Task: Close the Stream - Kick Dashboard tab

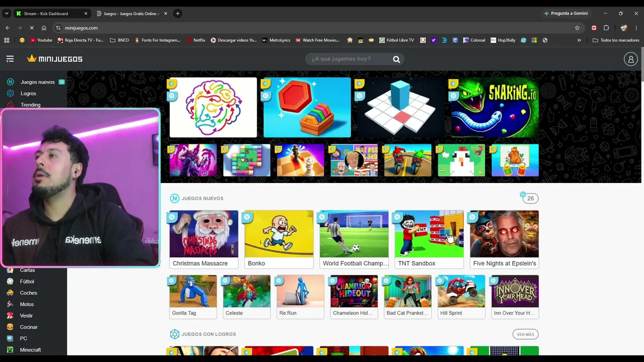Action: coord(86,14)
